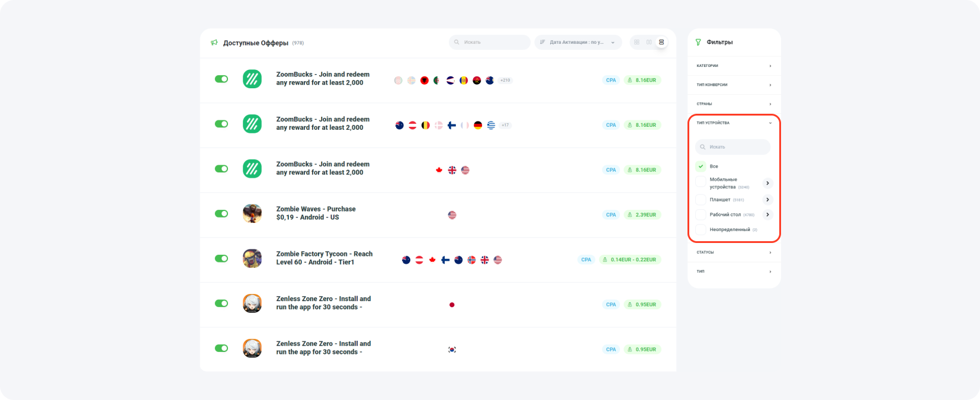Viewport: 980px width, 400px height.
Task: Switch to two-column view icon
Action: click(x=649, y=42)
